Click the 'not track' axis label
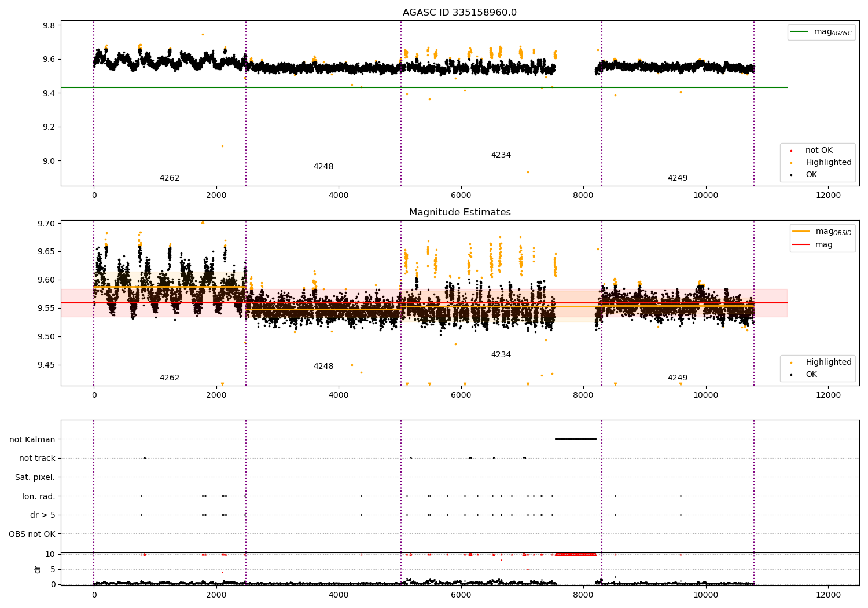Screen dimensions: 868x608 (37, 459)
